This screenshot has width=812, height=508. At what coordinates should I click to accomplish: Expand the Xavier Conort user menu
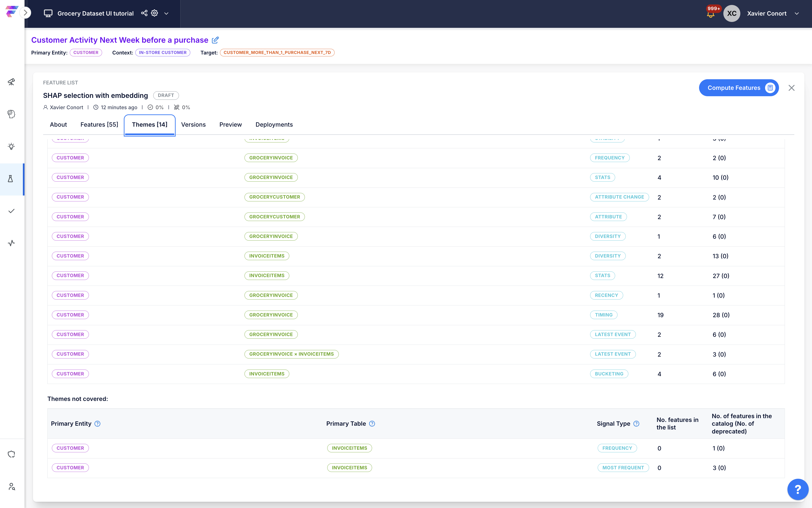pyautogui.click(x=797, y=13)
